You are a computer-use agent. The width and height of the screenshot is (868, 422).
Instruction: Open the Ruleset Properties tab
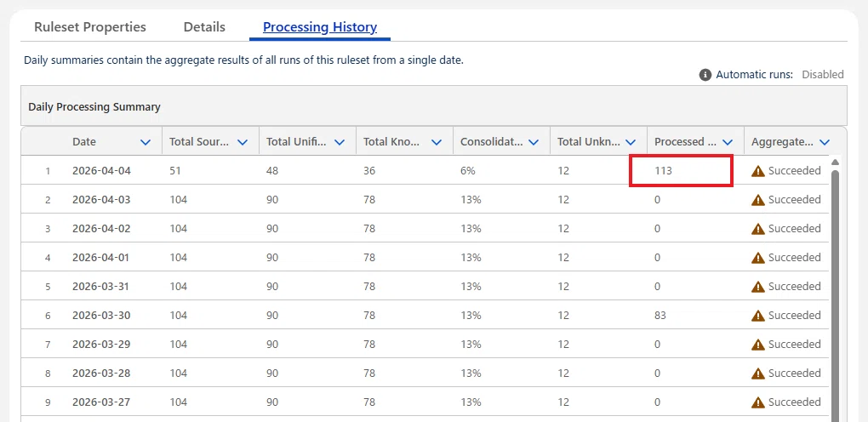[90, 27]
